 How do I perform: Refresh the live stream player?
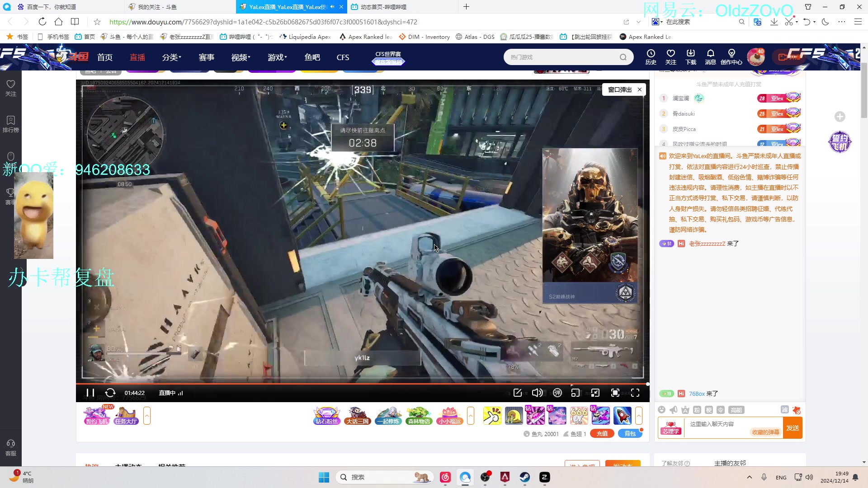click(x=110, y=393)
